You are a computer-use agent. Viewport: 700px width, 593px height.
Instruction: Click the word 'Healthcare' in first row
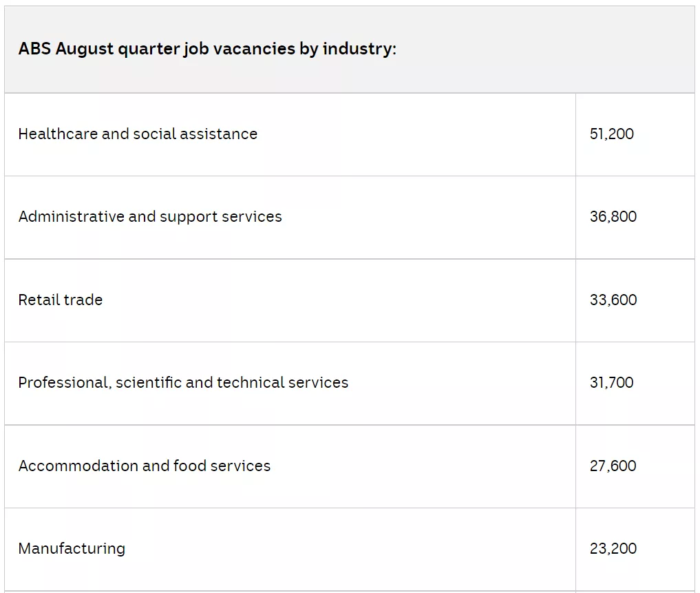click(58, 134)
